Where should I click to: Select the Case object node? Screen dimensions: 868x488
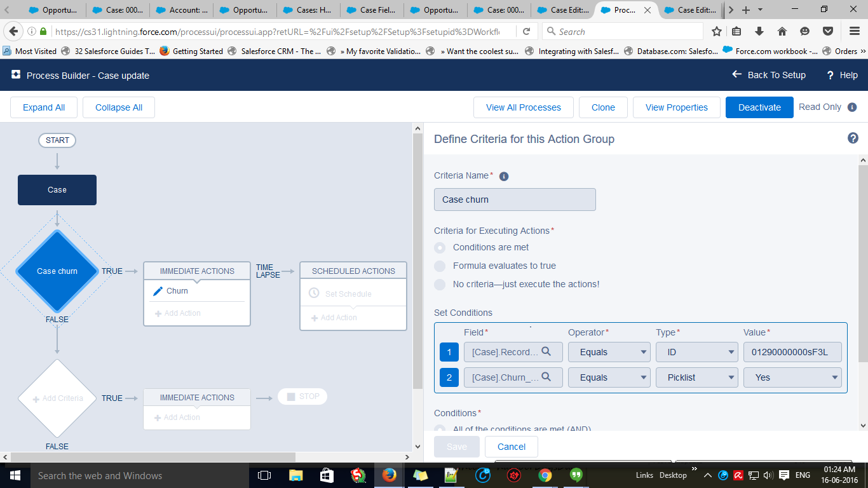tap(57, 190)
